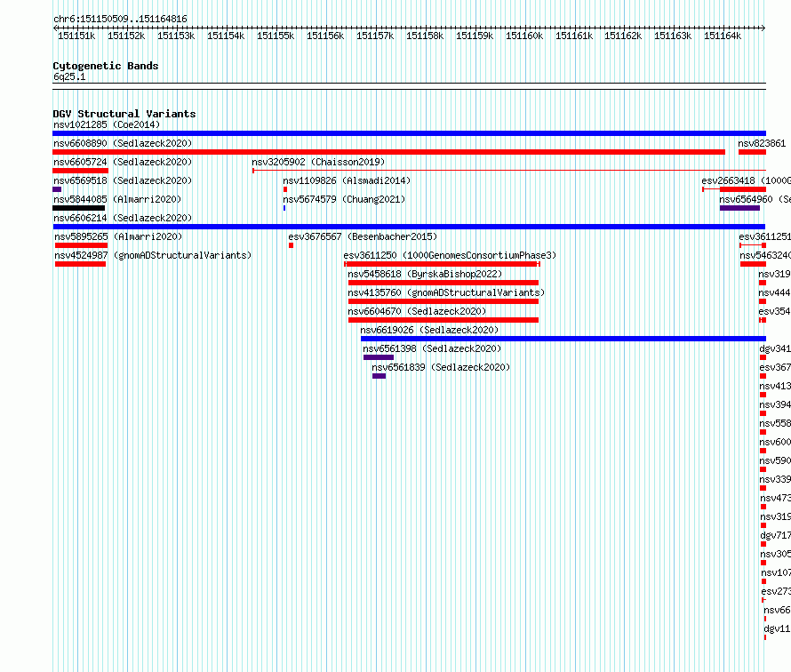Select nsv6606214 (Sedlazeck2020) label
Viewport: 791px width, 672px height.
123,218
